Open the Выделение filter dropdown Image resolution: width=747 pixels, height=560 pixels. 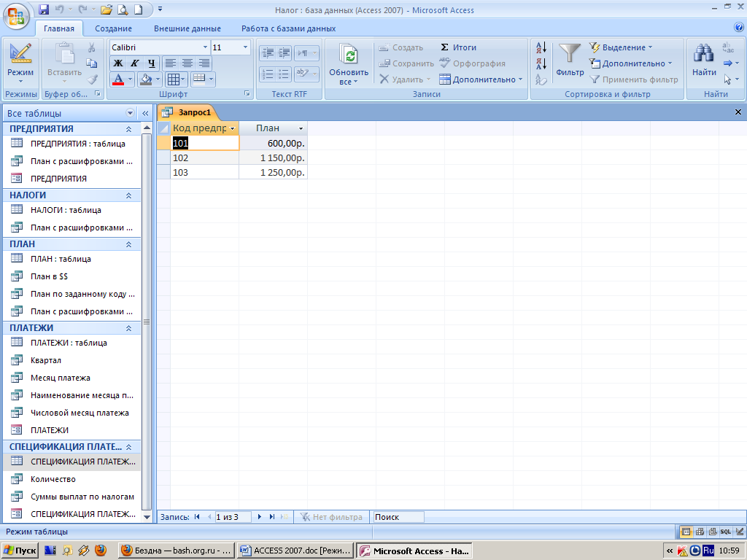tap(621, 47)
